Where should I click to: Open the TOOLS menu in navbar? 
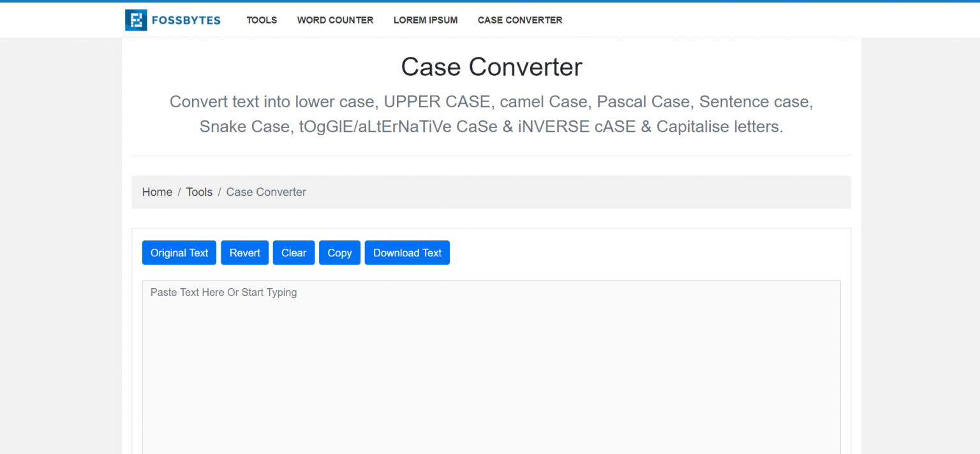[x=262, y=20]
